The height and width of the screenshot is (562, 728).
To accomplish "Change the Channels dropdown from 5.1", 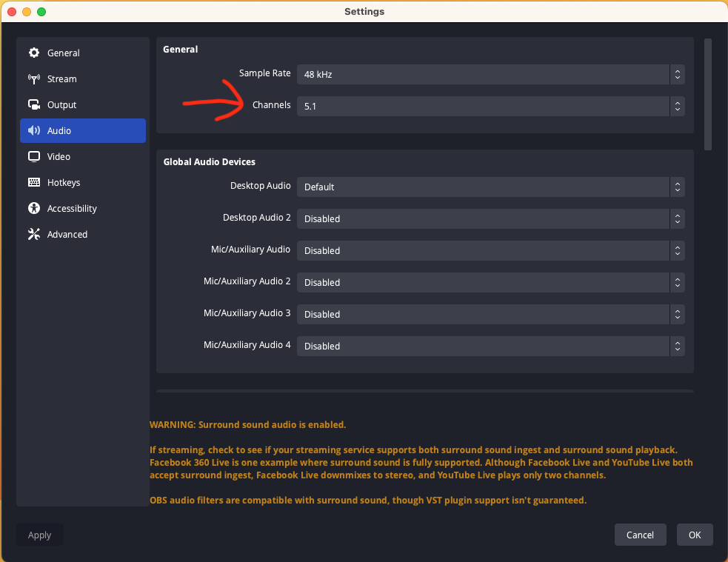I will coord(490,106).
